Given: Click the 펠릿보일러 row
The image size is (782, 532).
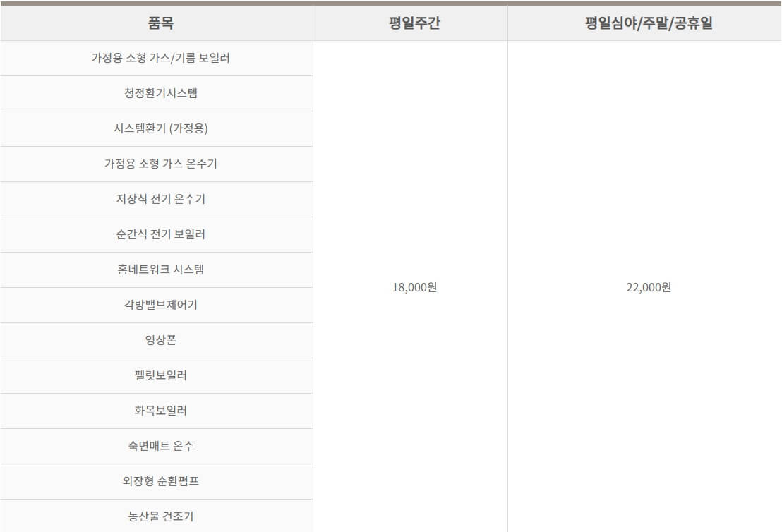Looking at the screenshot, I should [157, 375].
